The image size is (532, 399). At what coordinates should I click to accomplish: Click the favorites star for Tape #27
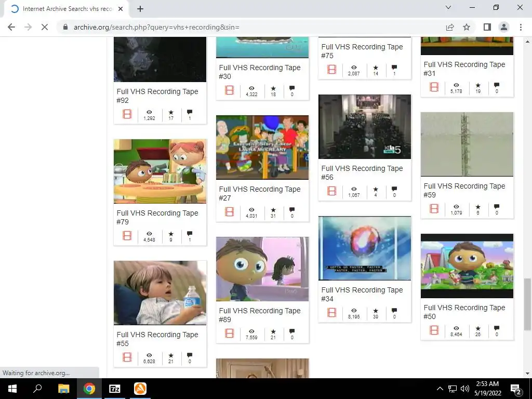click(273, 210)
